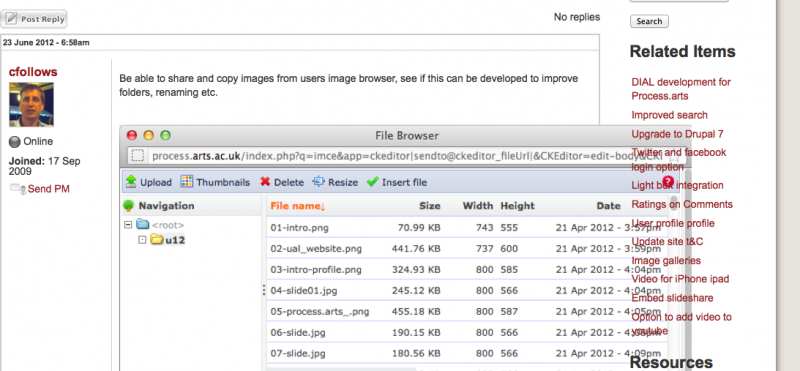Click Insert file with green checkmark
Screen dimensions: 800x371
tap(397, 182)
